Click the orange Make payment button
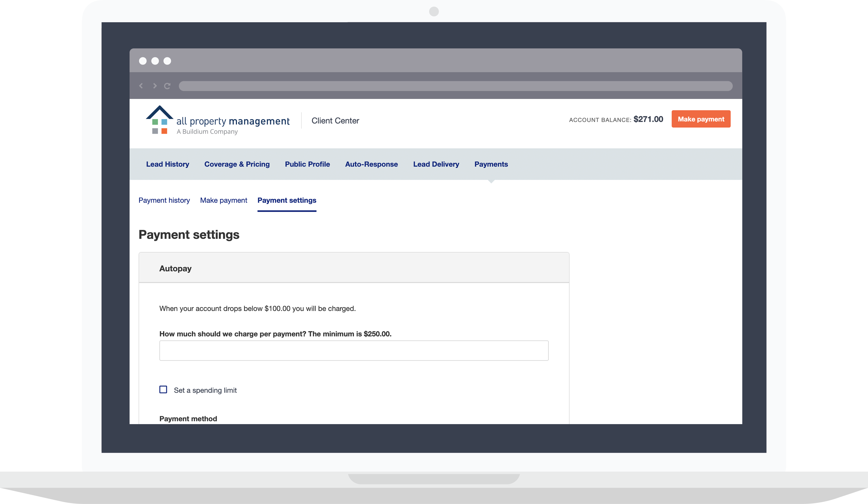This screenshot has width=868, height=504. pyautogui.click(x=701, y=119)
